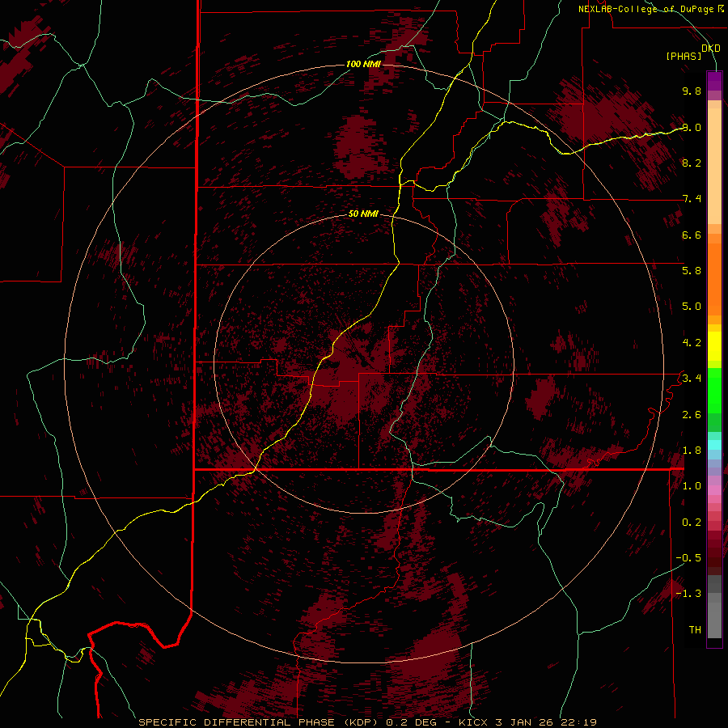Click the 100 NMI range ring label

click(x=363, y=64)
